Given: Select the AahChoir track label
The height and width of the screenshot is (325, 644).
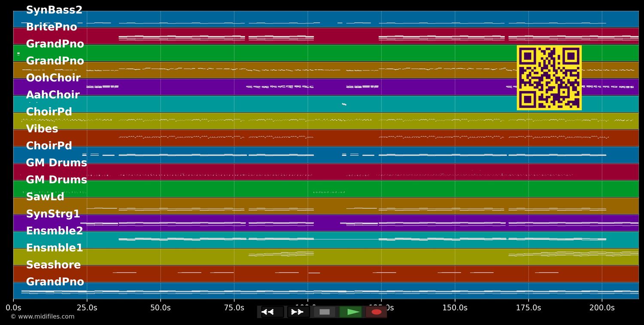Looking at the screenshot, I should [x=52, y=95].
